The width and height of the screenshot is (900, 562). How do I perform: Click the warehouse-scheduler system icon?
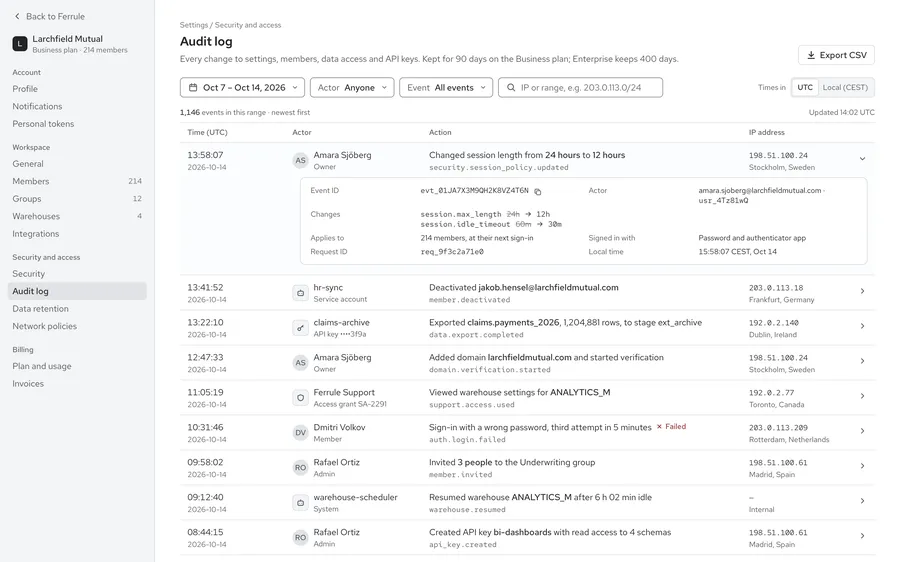click(x=300, y=503)
